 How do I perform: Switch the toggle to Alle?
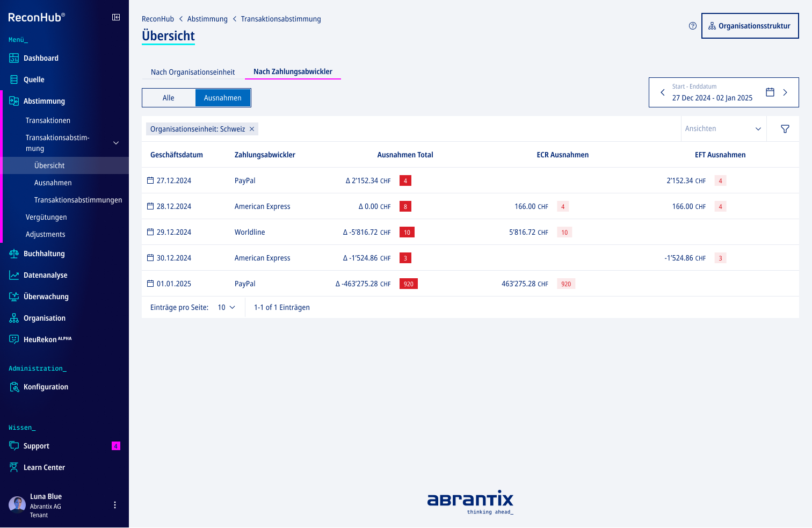(x=169, y=98)
